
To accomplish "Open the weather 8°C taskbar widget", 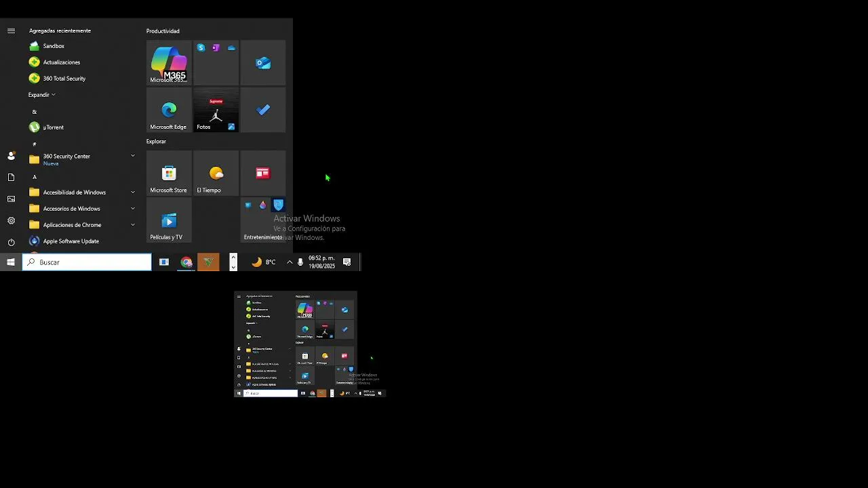I will (x=264, y=262).
